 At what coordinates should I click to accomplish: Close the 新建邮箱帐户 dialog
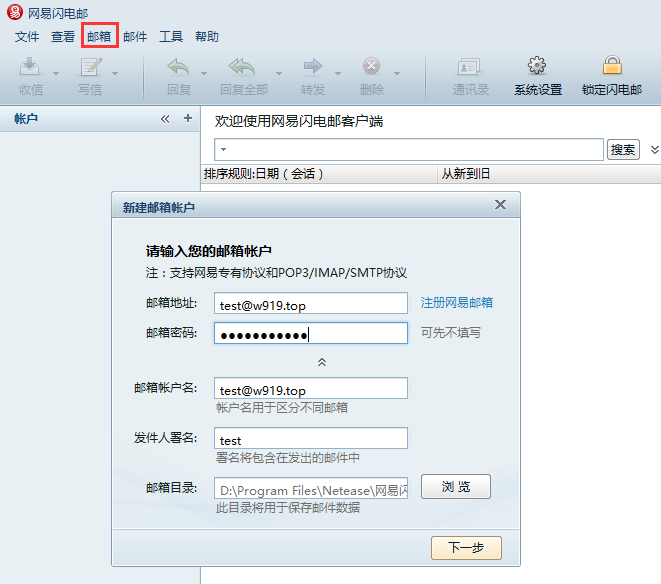click(501, 205)
